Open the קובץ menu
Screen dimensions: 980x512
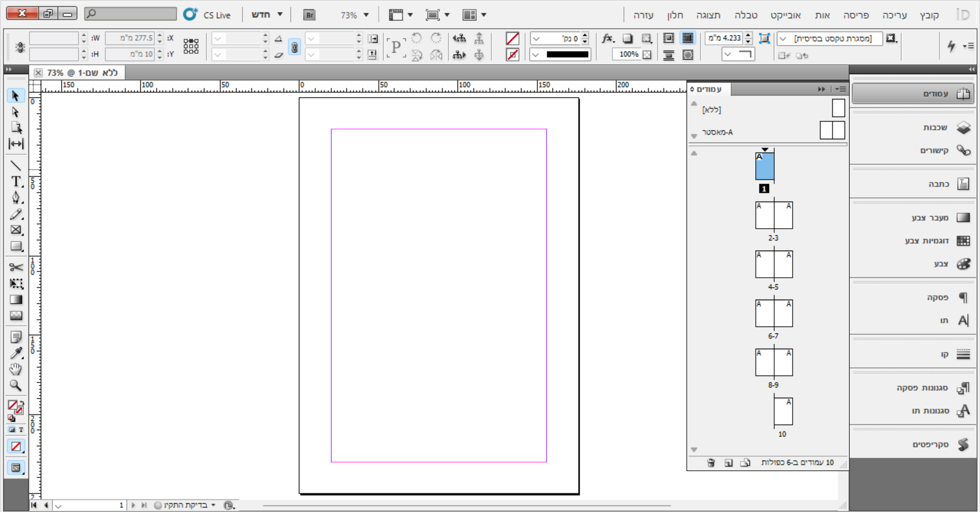click(x=929, y=15)
